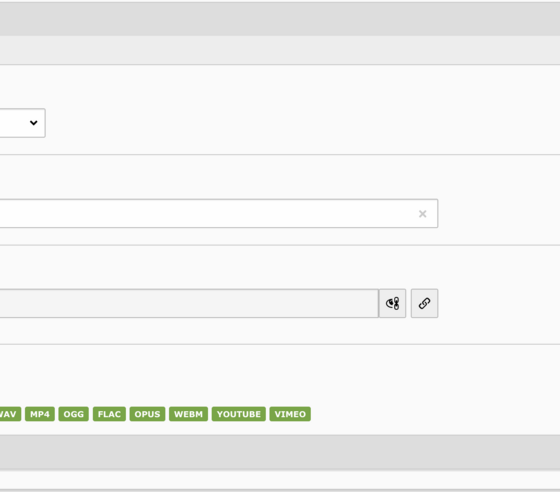
Task: Click the white strip beneath the bottom grey bar
Action: coord(280,480)
